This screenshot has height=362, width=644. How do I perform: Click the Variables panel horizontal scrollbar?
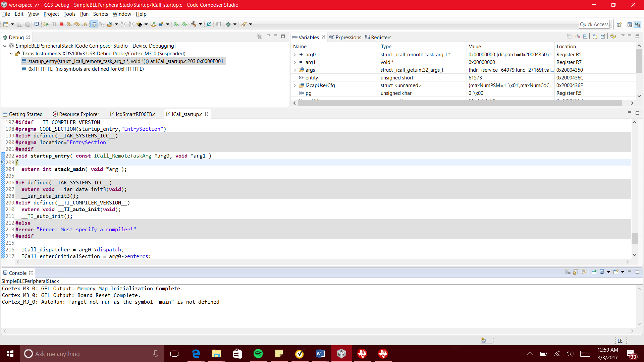[x=460, y=103]
